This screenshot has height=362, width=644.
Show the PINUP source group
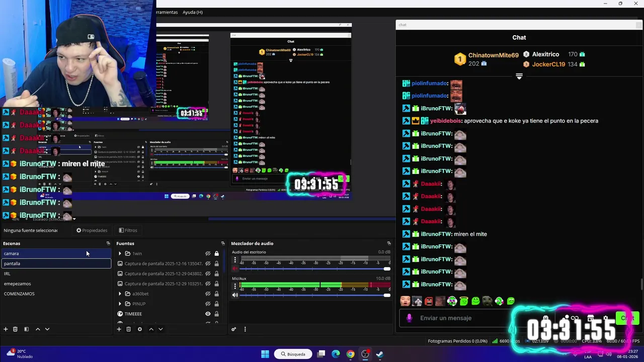tap(208, 304)
